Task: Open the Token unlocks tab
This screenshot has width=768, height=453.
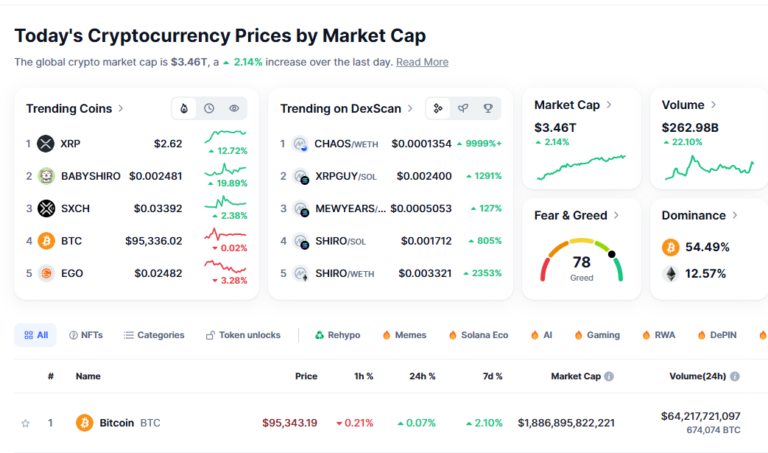Action: pyautogui.click(x=243, y=335)
